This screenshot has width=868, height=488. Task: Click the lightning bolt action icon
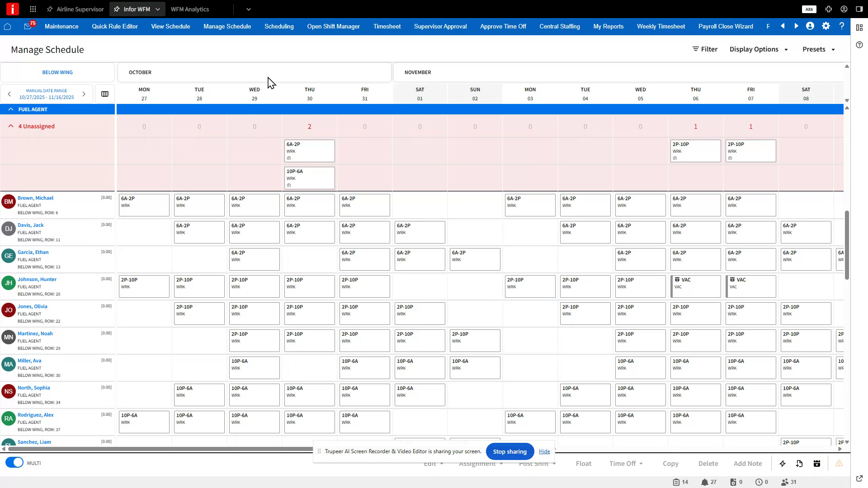782,463
